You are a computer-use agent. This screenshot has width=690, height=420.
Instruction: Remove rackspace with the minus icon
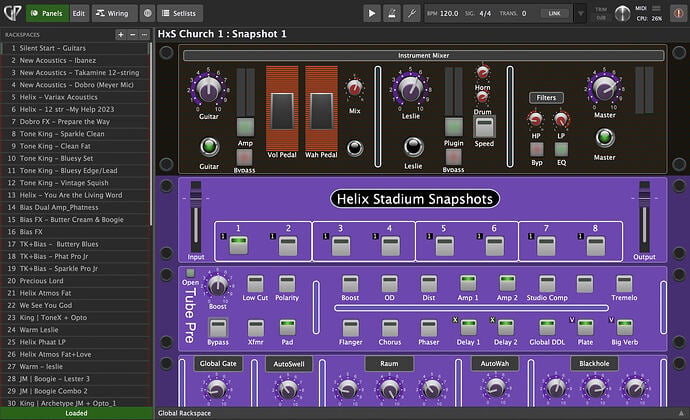click(132, 34)
